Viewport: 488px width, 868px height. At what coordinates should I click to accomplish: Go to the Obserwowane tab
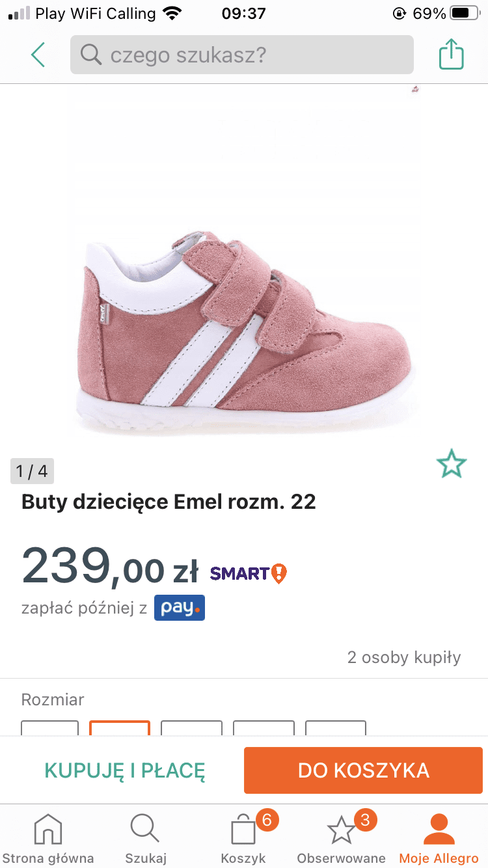click(x=341, y=839)
